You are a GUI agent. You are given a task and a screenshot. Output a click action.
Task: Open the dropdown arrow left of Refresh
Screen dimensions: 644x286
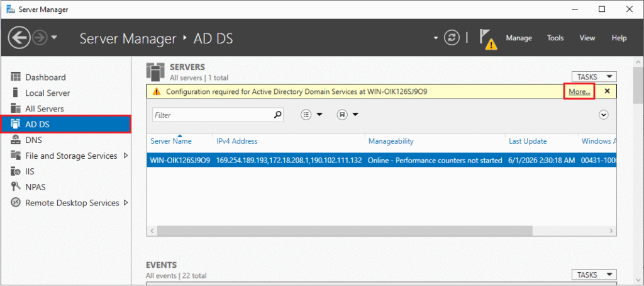point(436,38)
